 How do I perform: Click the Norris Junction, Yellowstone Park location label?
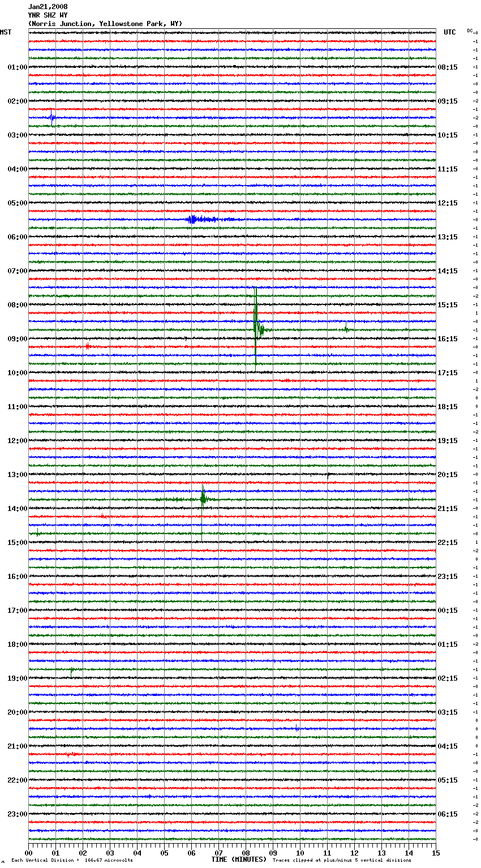point(105,24)
